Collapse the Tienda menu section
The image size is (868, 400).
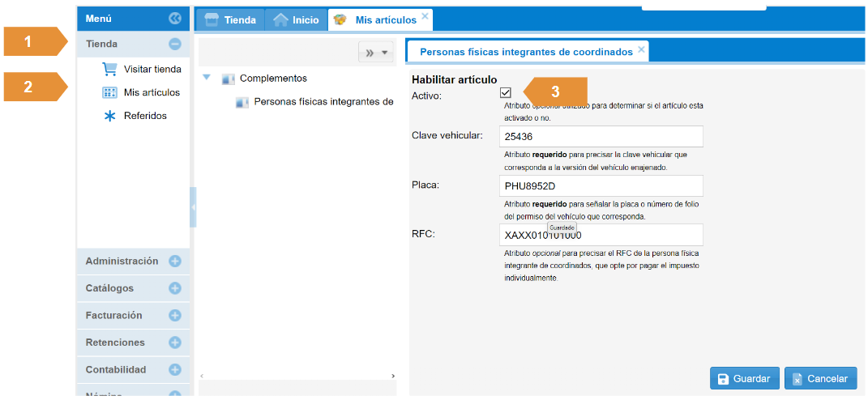click(175, 45)
